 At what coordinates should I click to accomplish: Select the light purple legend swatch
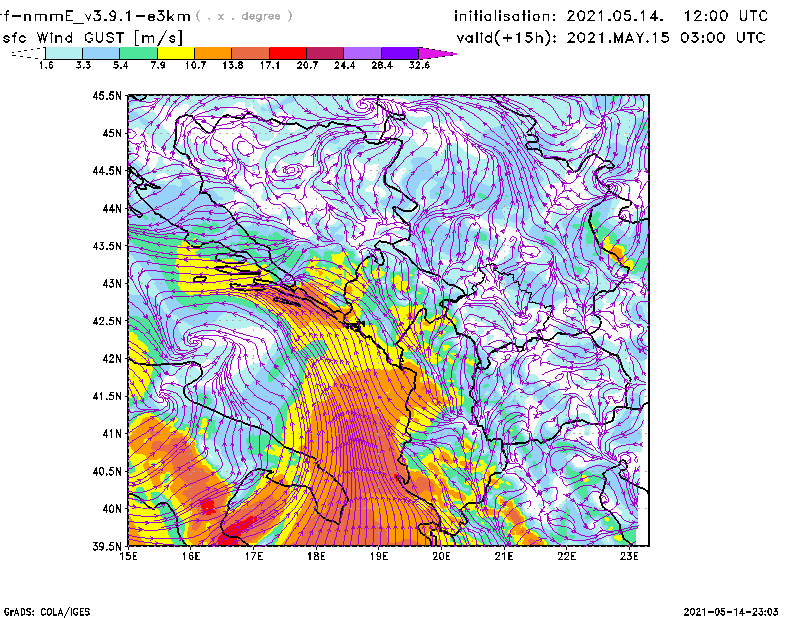pyautogui.click(x=362, y=53)
